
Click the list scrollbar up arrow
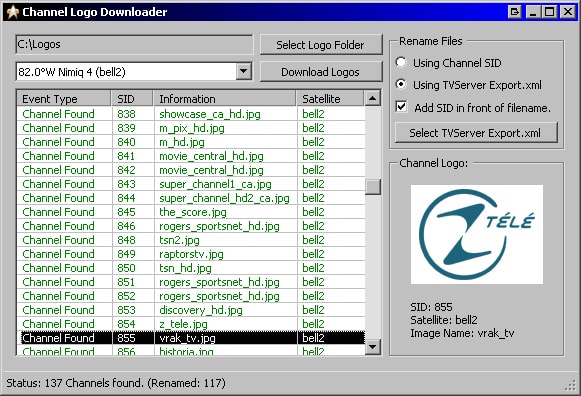pyautogui.click(x=373, y=99)
